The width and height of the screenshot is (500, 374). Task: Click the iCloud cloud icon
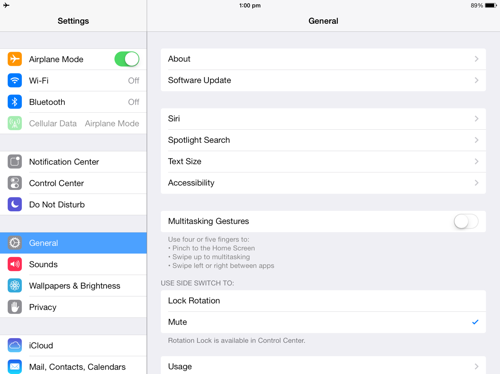pos(15,345)
